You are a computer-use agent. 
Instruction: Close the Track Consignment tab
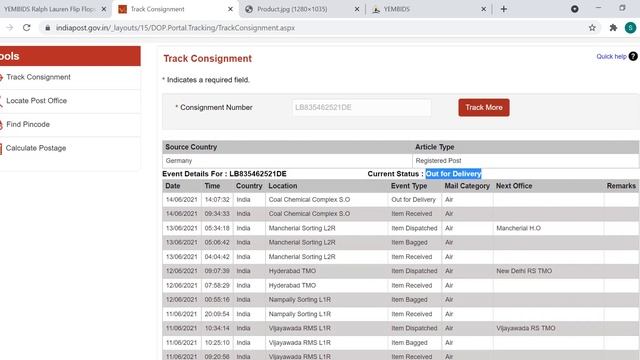point(230,9)
